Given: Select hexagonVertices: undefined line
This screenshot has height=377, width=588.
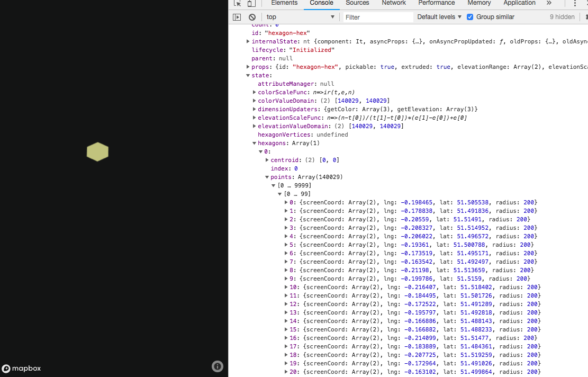Looking at the screenshot, I should tap(303, 134).
